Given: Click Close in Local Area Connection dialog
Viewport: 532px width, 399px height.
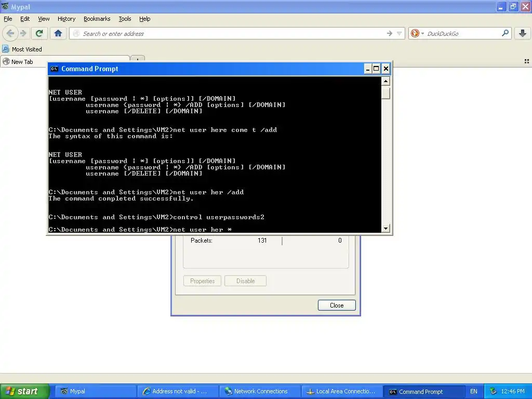Looking at the screenshot, I should 337,305.
